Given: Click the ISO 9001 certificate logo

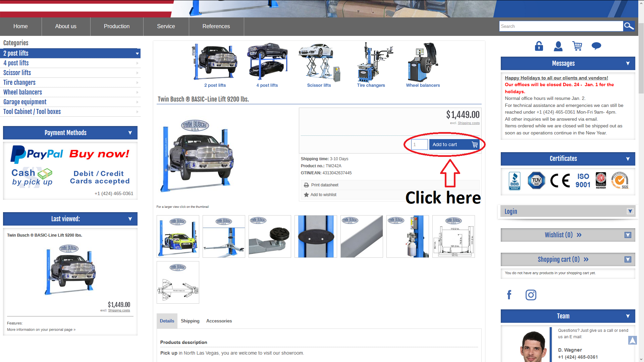Looking at the screenshot, I should click(583, 180).
